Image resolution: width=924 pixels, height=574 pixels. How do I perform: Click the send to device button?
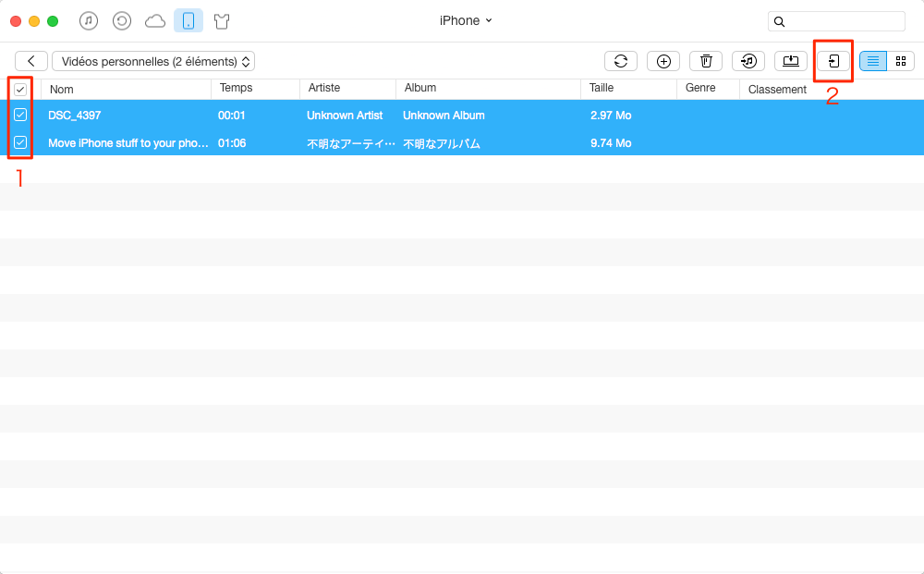coord(833,61)
